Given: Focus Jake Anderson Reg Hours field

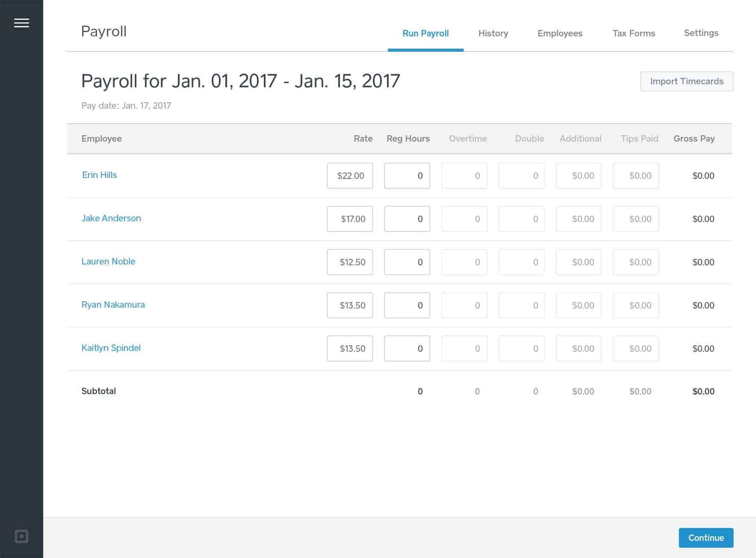Looking at the screenshot, I should pyautogui.click(x=407, y=219).
